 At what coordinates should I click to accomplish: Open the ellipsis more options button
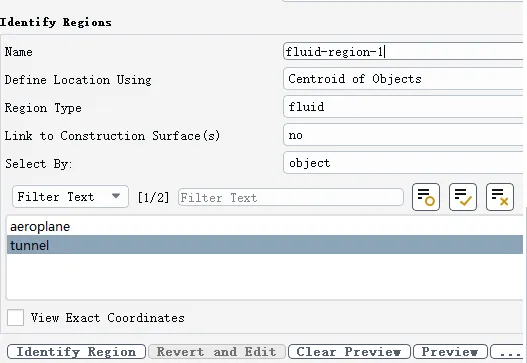click(508, 352)
